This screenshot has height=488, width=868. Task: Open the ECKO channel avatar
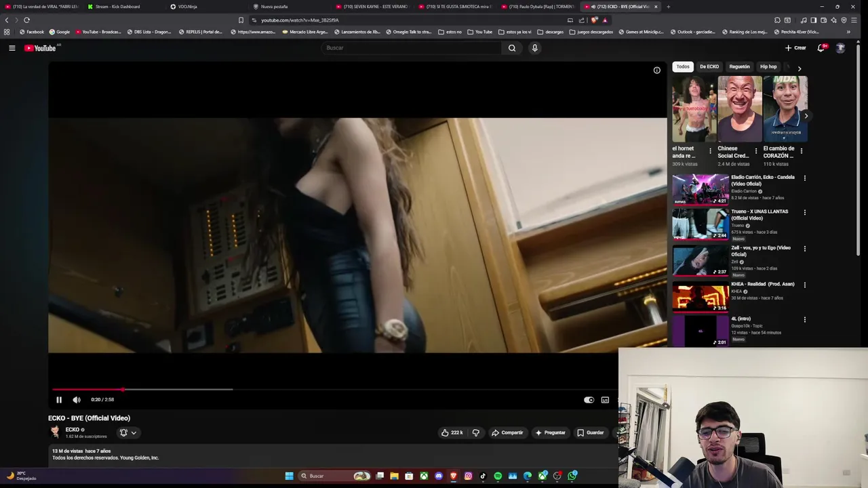point(55,432)
